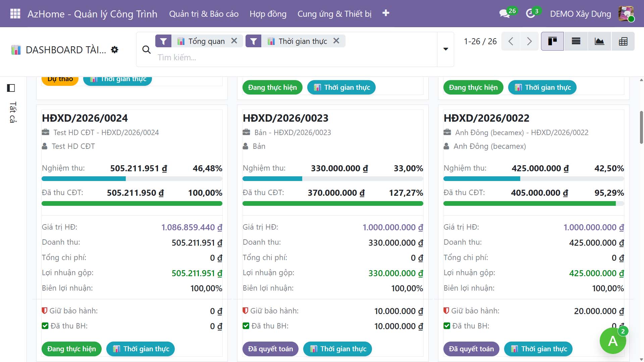Click Giá trị HĐ value 1.086.859.440 đ
Image resolution: width=644 pixels, height=362 pixels.
point(192,227)
